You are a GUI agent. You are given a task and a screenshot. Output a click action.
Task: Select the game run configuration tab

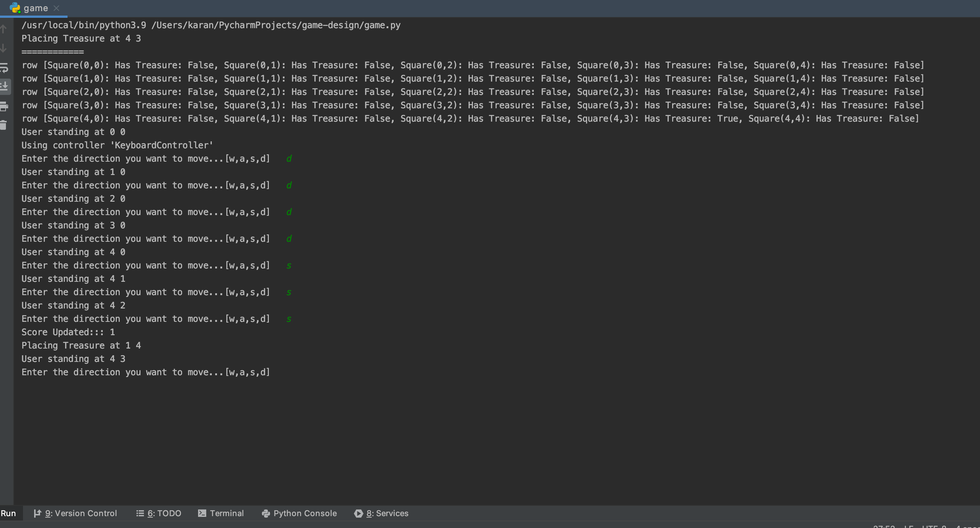point(35,8)
